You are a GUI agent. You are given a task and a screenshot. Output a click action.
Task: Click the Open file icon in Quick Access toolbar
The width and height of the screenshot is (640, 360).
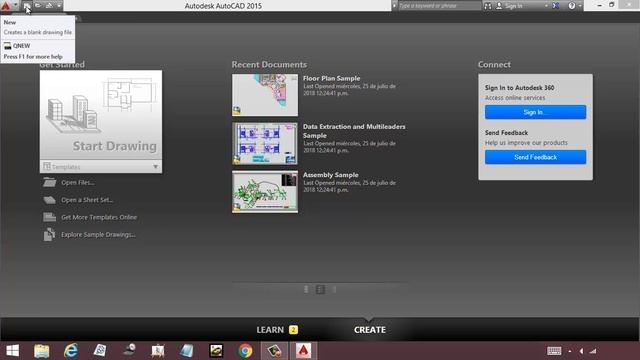click(x=38, y=6)
